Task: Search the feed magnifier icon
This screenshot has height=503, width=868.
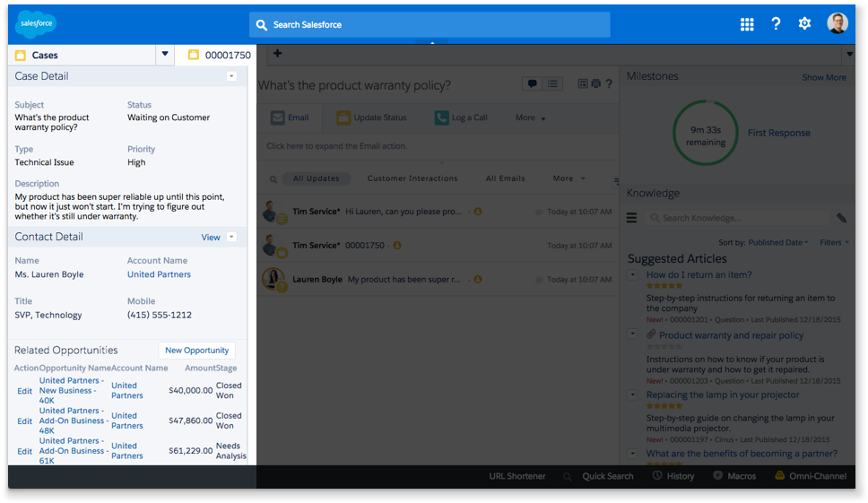Action: click(273, 178)
